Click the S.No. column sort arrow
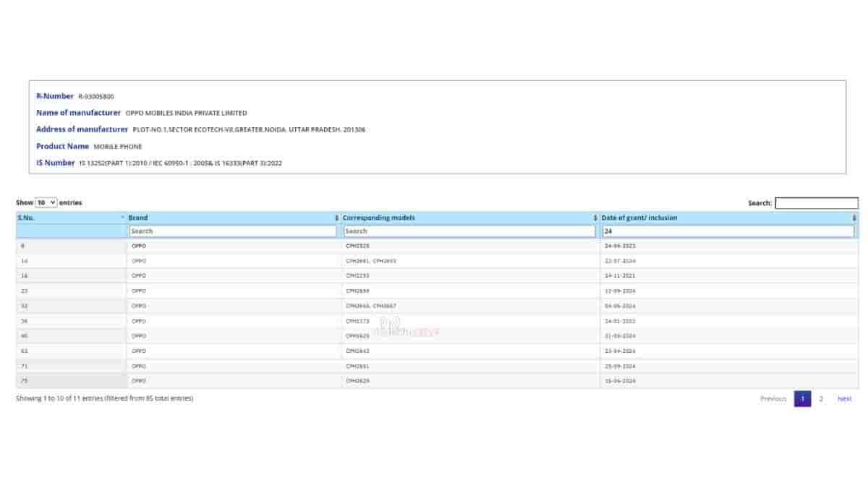 point(122,218)
